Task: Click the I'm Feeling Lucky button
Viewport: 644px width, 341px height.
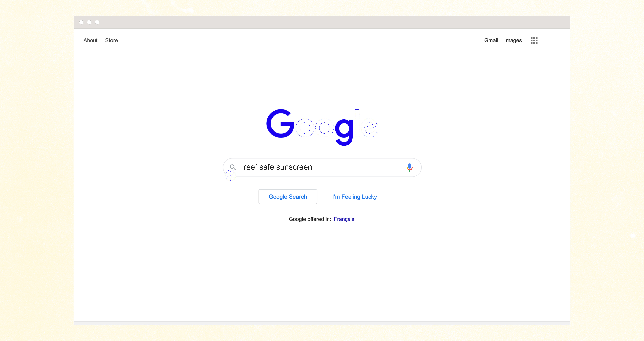Action: [354, 197]
